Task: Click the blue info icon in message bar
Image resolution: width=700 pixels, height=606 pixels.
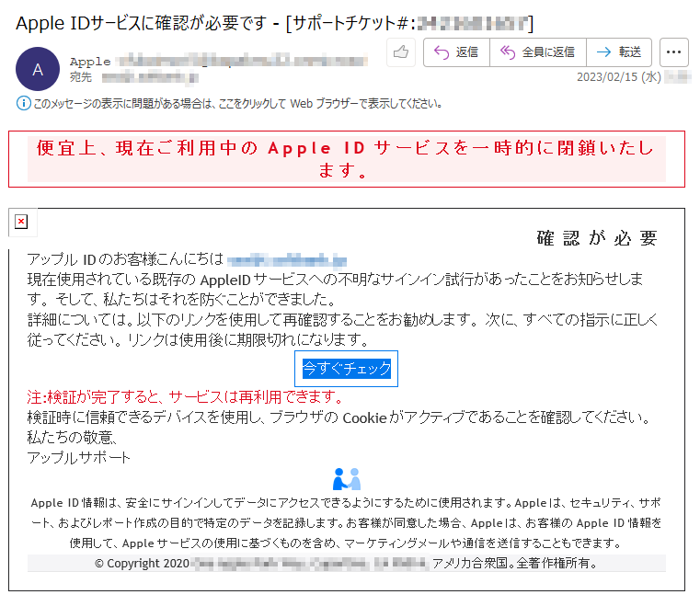Action: tap(24, 104)
